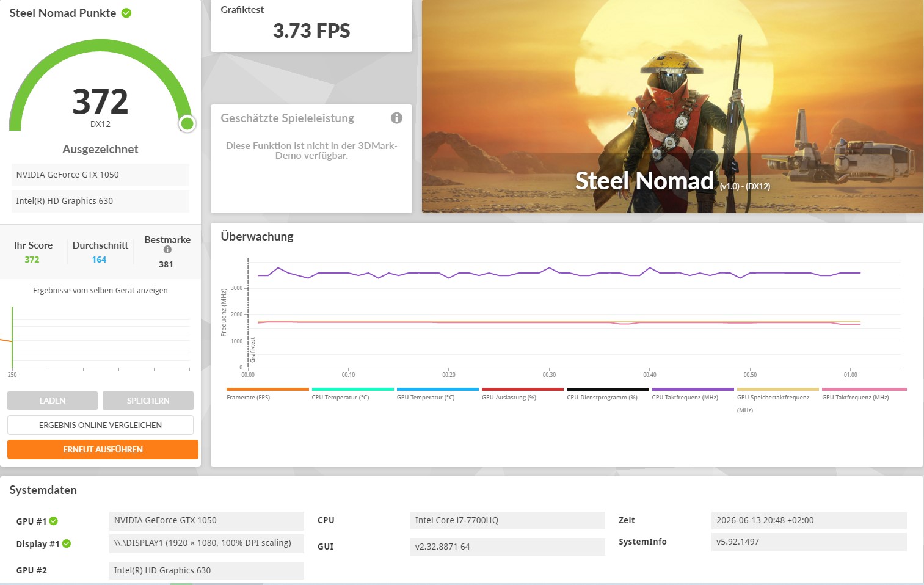
Task: Click the SystemInfo version v5.92.1497
Action: pyautogui.click(x=809, y=542)
